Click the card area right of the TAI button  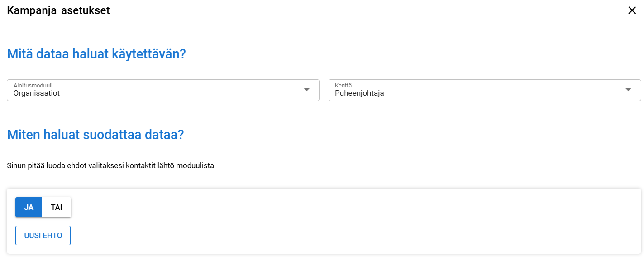[272, 207]
